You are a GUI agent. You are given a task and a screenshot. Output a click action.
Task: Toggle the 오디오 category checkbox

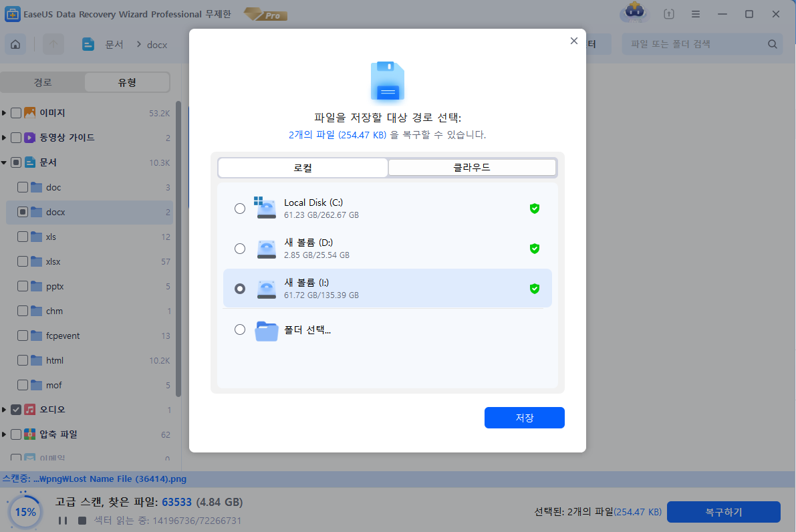point(16,410)
